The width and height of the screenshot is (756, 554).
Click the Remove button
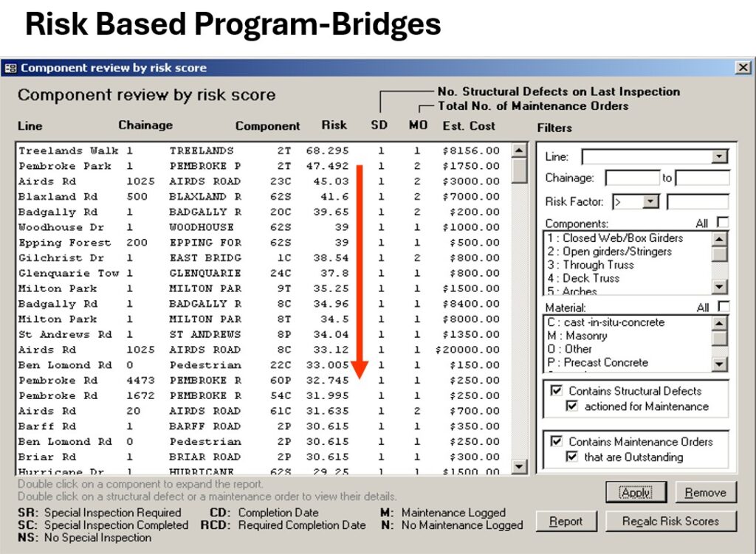[706, 492]
